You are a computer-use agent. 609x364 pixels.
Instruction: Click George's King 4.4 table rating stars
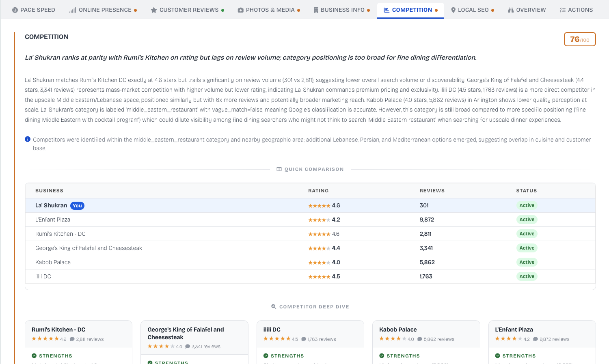pyautogui.click(x=319, y=248)
